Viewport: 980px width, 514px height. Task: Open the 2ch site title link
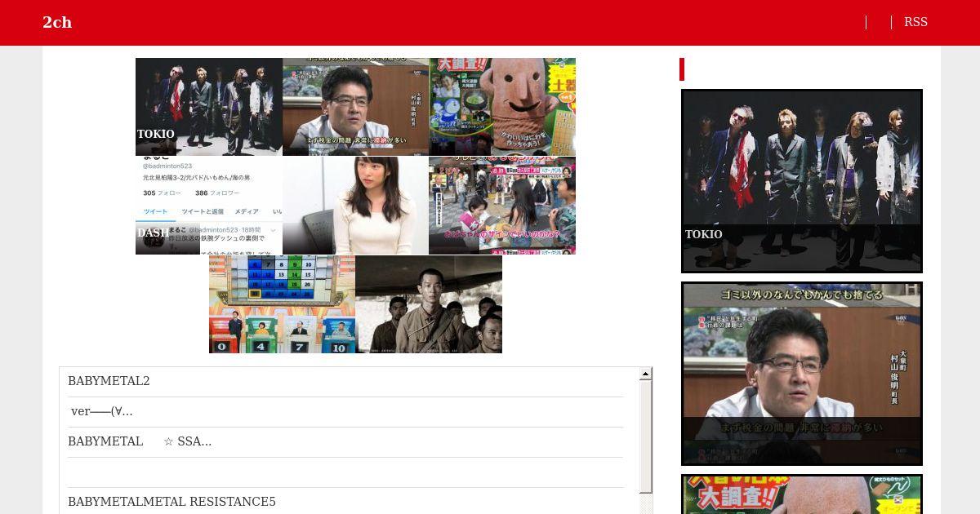pyautogui.click(x=57, y=22)
